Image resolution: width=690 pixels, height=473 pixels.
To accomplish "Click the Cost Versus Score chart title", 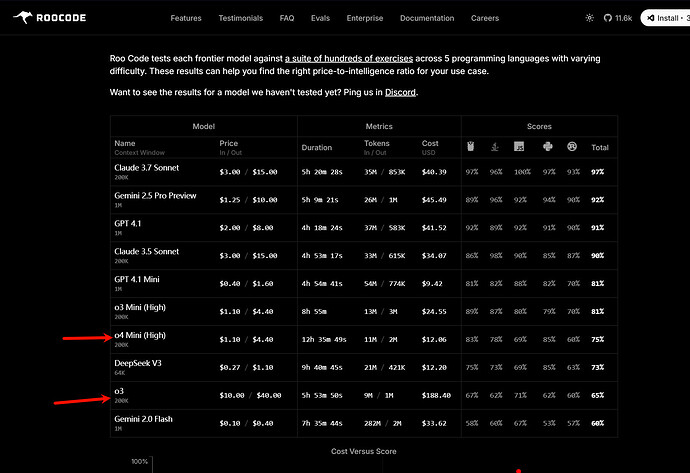I will pyautogui.click(x=363, y=451).
